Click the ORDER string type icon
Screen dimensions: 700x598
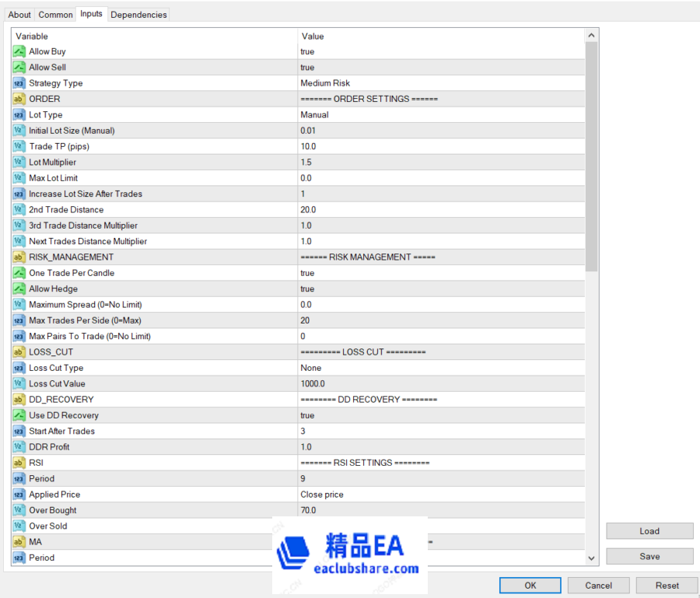click(x=19, y=99)
